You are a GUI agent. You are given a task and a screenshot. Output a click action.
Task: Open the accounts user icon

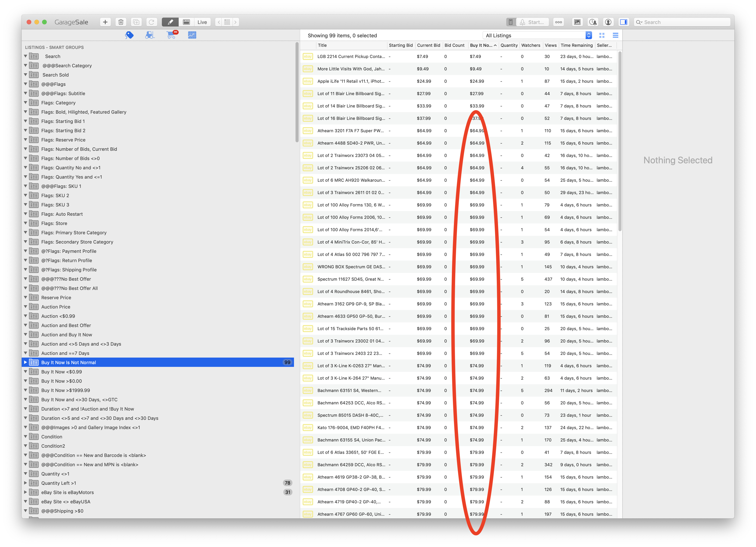coord(608,22)
